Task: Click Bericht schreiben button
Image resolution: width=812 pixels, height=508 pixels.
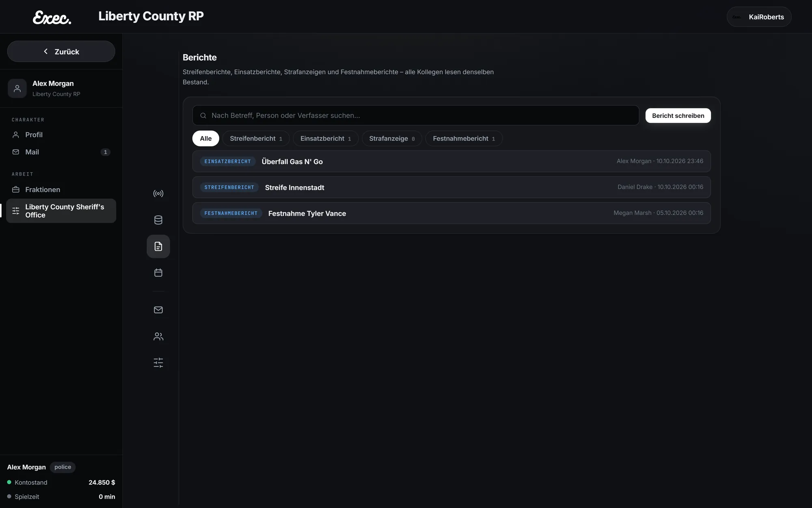Action: (x=678, y=115)
